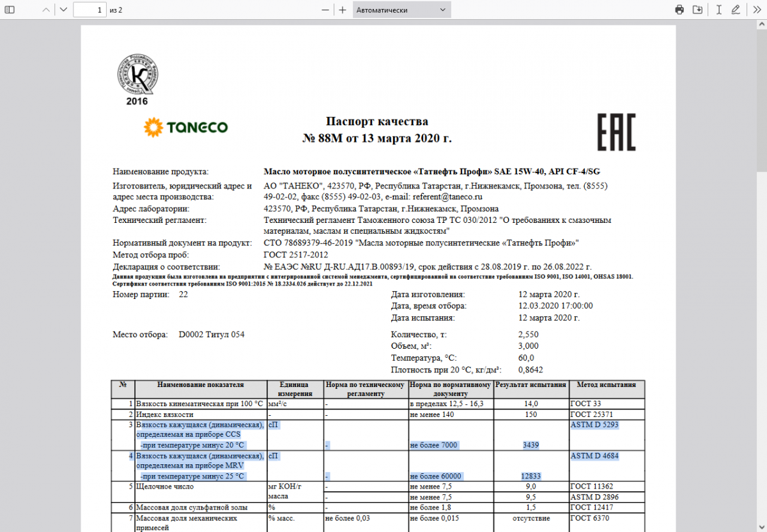Click the label "Адрес лаборатории:"
Image resolution: width=767 pixels, height=532 pixels.
click(151, 209)
